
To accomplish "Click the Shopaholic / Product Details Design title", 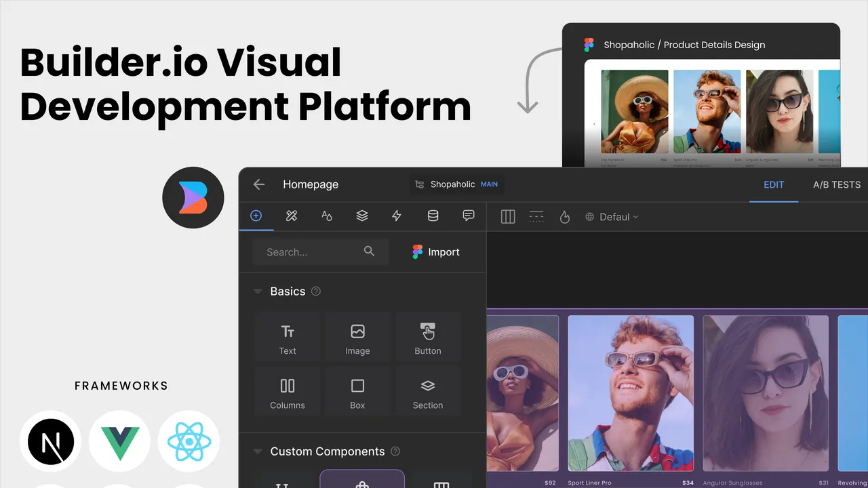I will [684, 45].
